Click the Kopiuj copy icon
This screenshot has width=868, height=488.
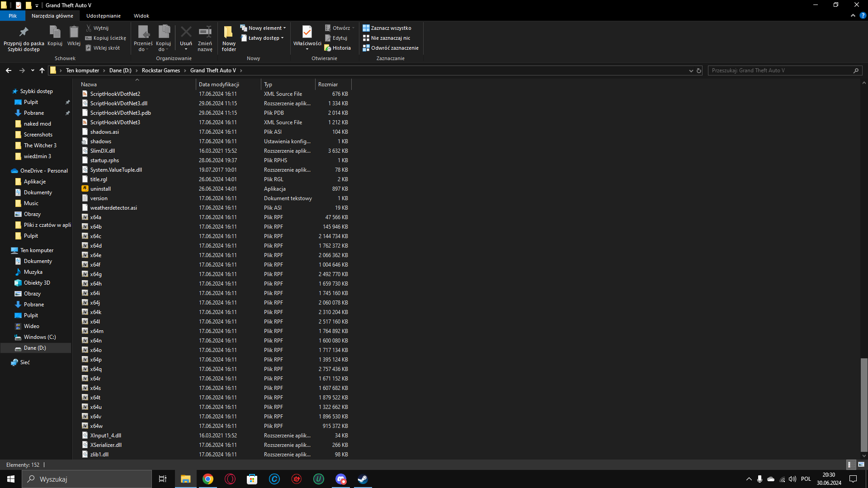(x=55, y=32)
